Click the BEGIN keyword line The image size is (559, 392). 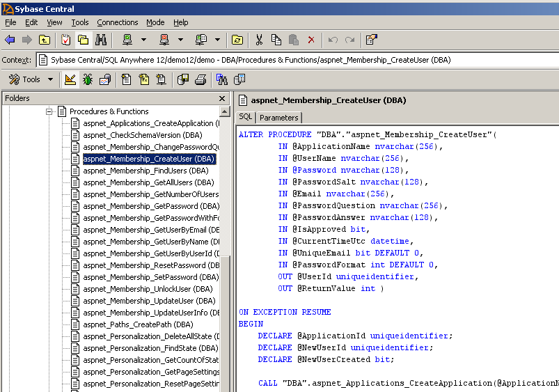251,324
